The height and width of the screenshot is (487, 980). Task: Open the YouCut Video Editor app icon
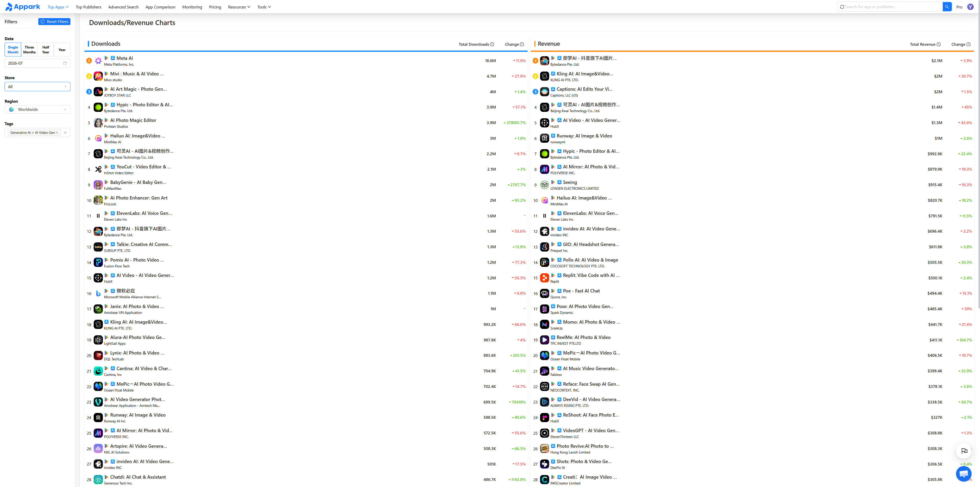click(x=98, y=169)
